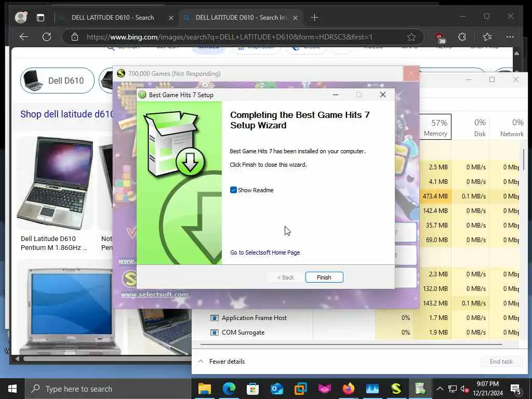Close the Search Images tab in Edge
Image resolution: width=532 pixels, height=399 pixels.
[295, 18]
